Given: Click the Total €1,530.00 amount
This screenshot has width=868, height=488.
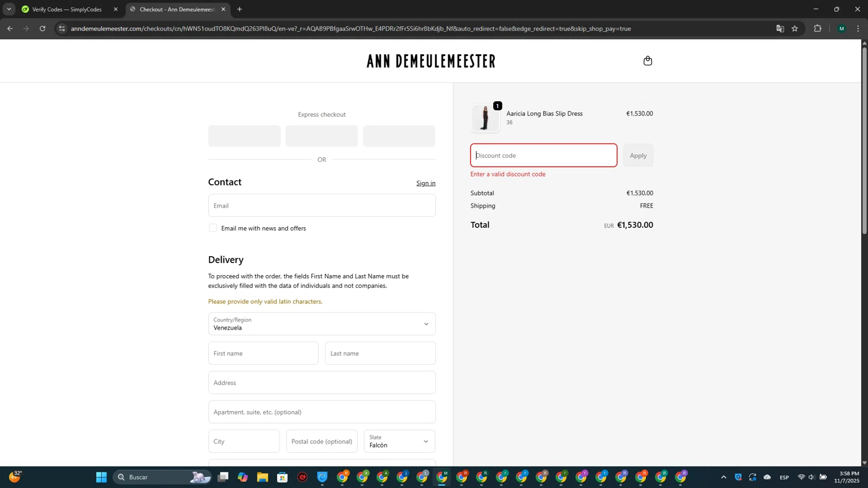Looking at the screenshot, I should pos(635,225).
